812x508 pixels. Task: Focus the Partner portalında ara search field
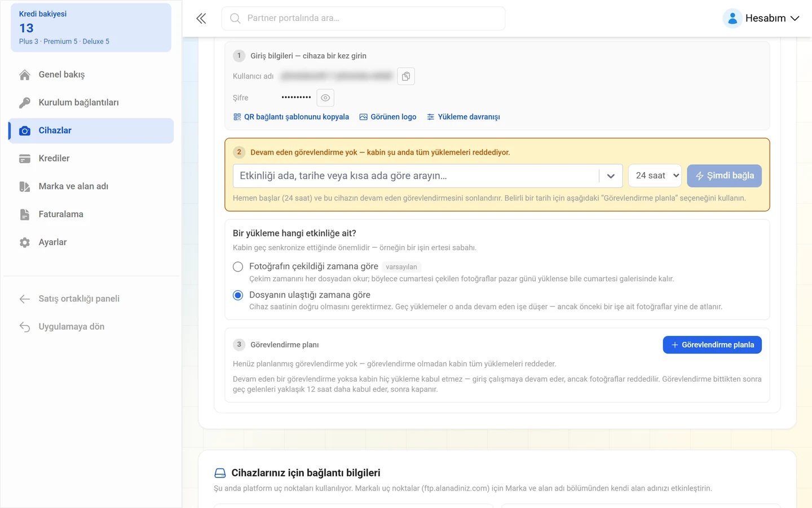tap(363, 19)
